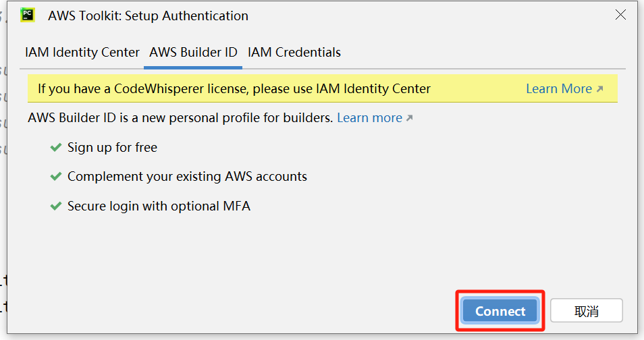This screenshot has width=644, height=340.
Task: Select the AWS Builder ID tab
Action: coord(193,53)
